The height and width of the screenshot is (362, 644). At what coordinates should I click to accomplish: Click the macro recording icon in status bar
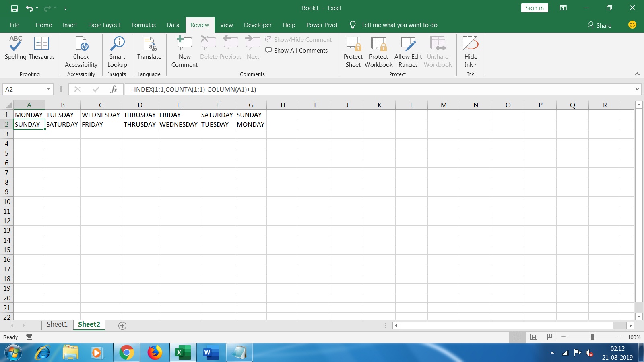(29, 337)
